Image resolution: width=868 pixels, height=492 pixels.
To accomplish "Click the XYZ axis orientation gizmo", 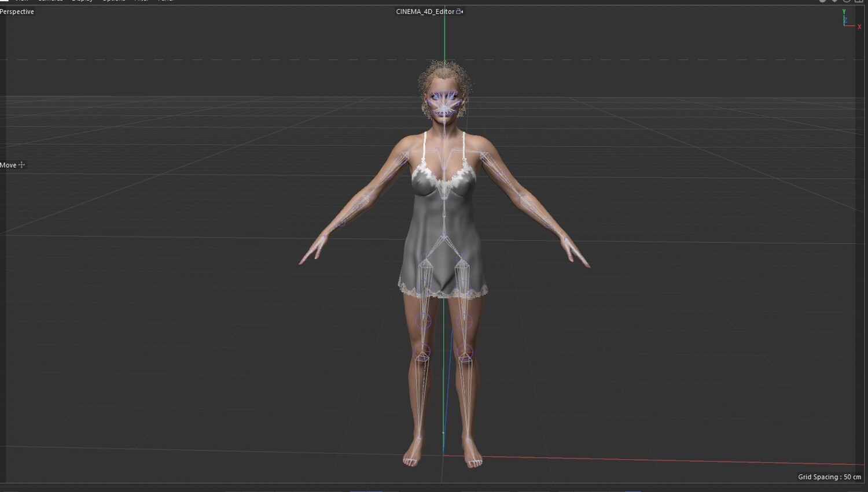I will click(x=851, y=20).
